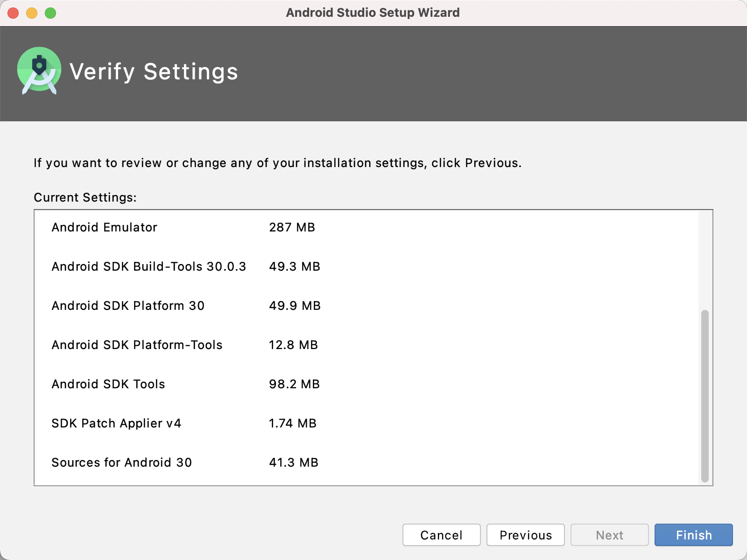Click Sources for Android 30 entry

[121, 462]
